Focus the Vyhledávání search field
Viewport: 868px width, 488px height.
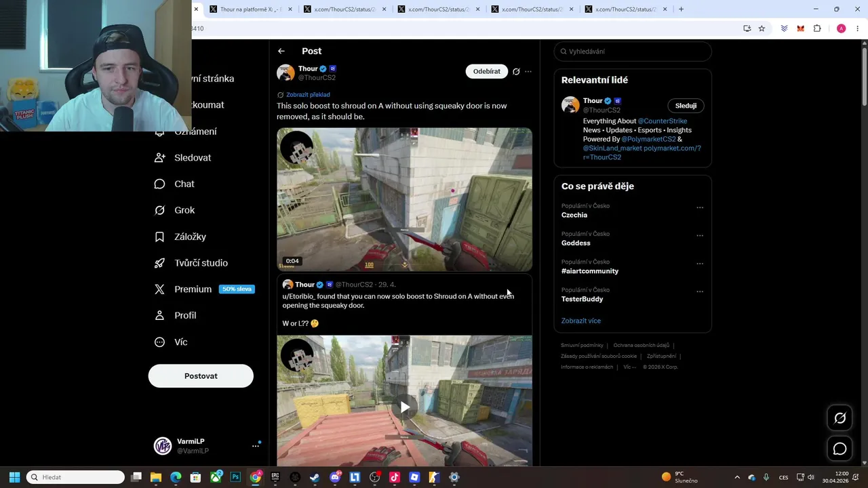pyautogui.click(x=633, y=52)
